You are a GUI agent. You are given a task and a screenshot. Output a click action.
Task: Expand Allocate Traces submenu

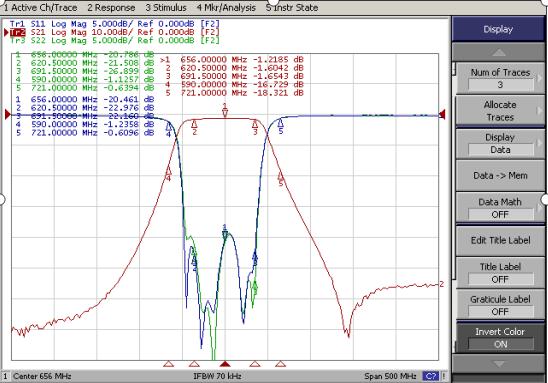point(500,111)
